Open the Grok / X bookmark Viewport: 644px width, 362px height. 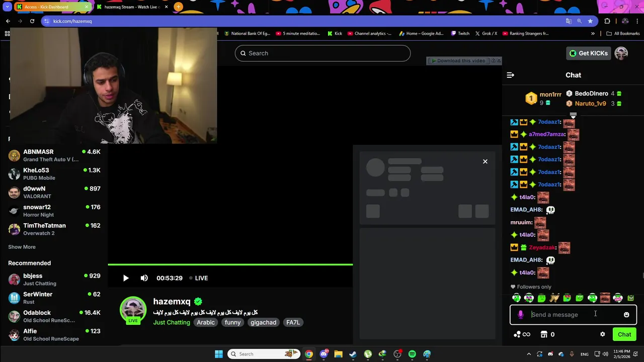pos(486,34)
